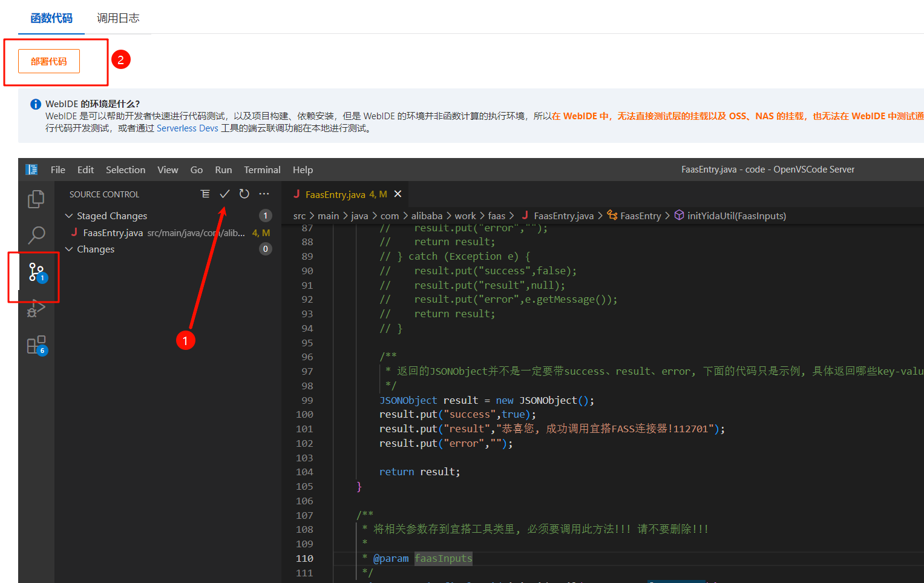Image resolution: width=924 pixels, height=583 pixels.
Task: Switch to the 调用日志 tab
Action: tap(118, 18)
